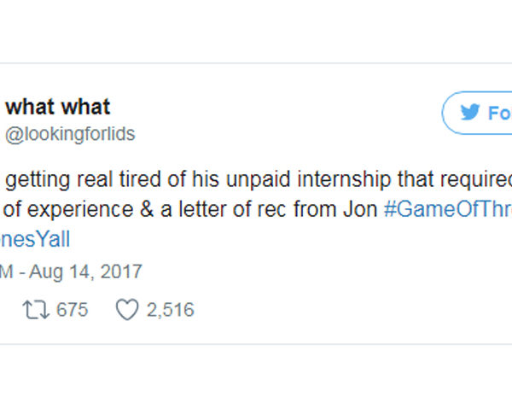Open the Aug 14, 2017 timestamp link

tap(82, 271)
